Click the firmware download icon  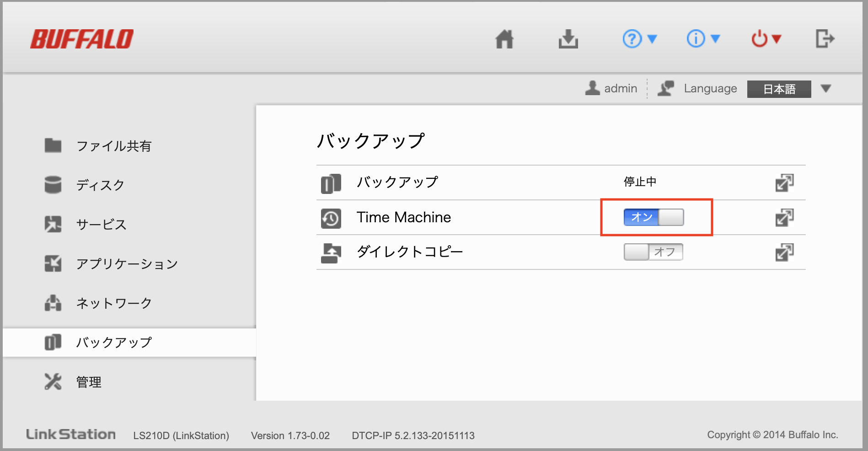coord(568,39)
